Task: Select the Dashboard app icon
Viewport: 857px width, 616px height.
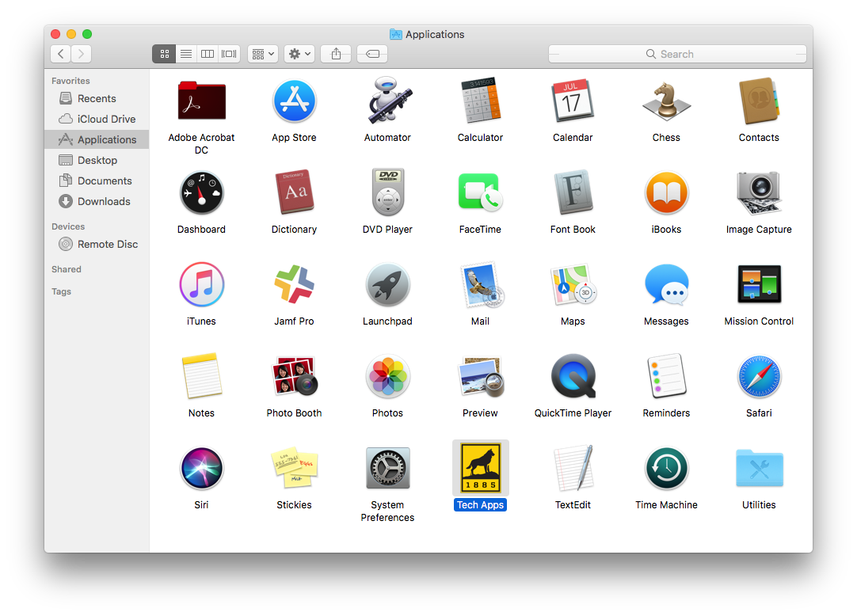Action: point(202,193)
